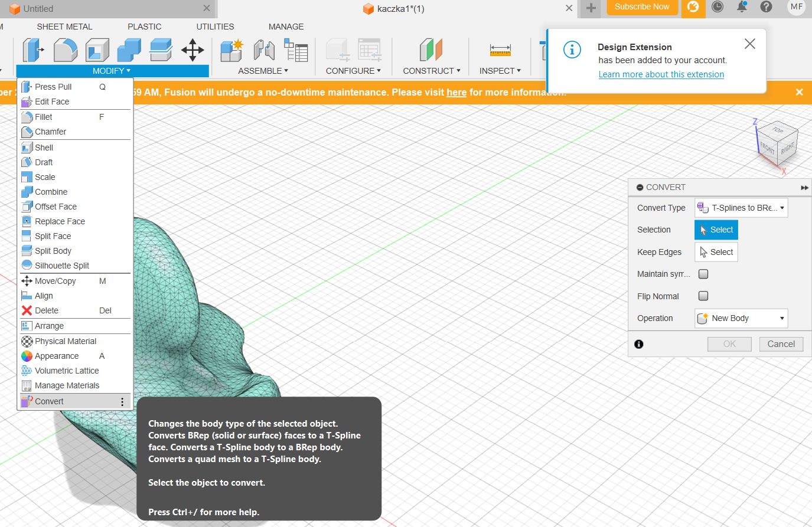Image resolution: width=812 pixels, height=527 pixels.
Task: Choose Appearance from Modify menu
Action: click(x=75, y=356)
